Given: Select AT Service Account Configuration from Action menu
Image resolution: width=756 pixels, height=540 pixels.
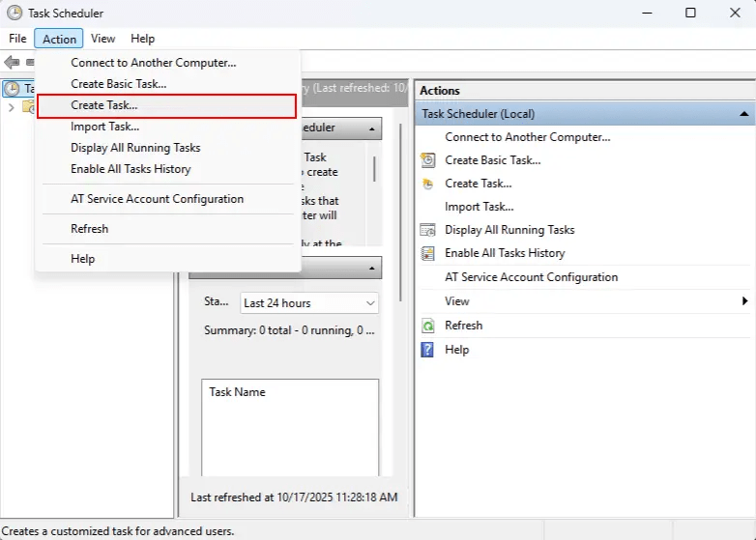Looking at the screenshot, I should [157, 199].
